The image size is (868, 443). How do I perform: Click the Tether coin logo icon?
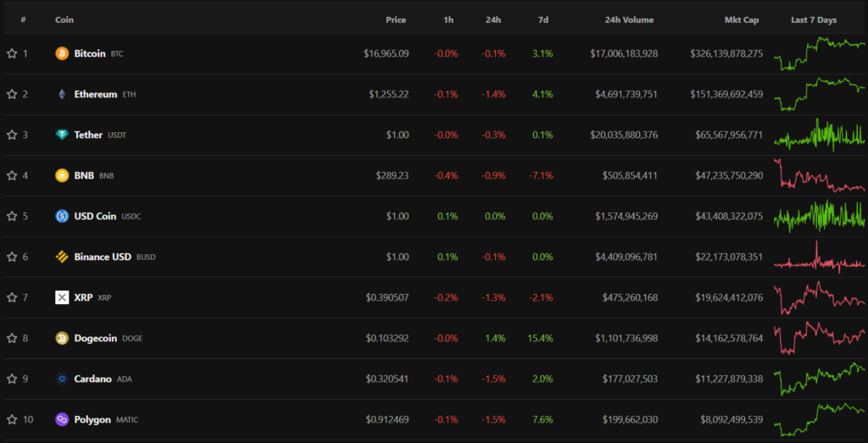[x=62, y=135]
